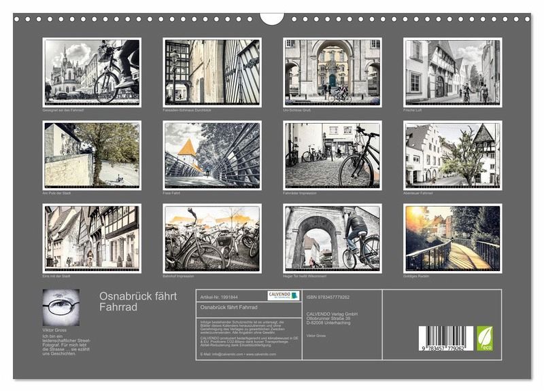Click the large 'Osnabrück fährt Fahrrad' title
This screenshot has width=544, height=392.
click(137, 301)
